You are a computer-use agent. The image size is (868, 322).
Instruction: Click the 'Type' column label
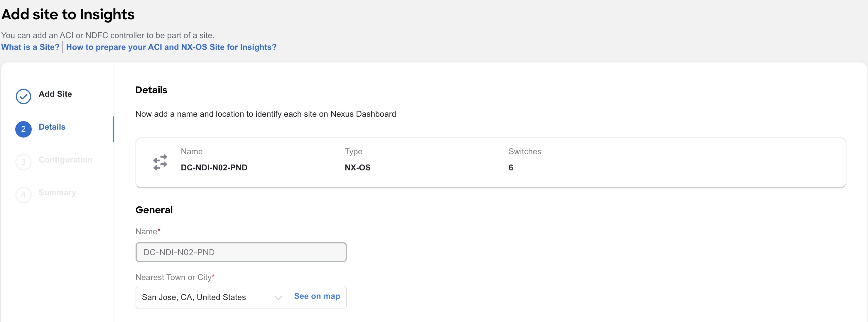354,152
